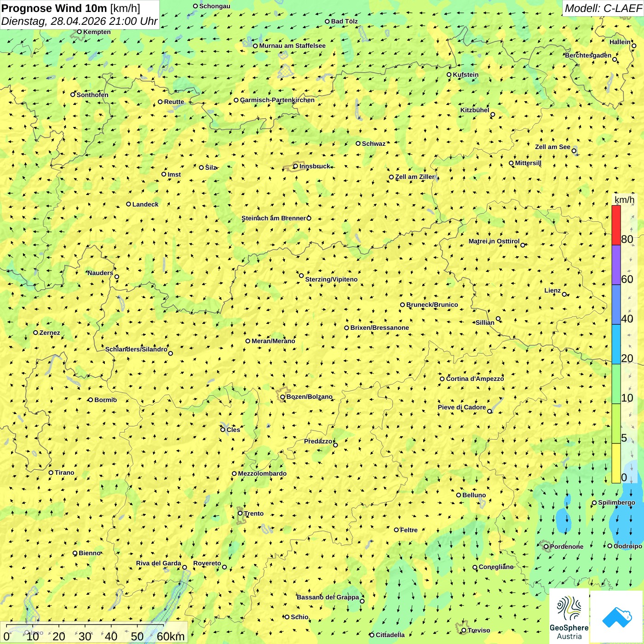
Task: Click the 'Meran/Merano' label
Action: point(273,341)
